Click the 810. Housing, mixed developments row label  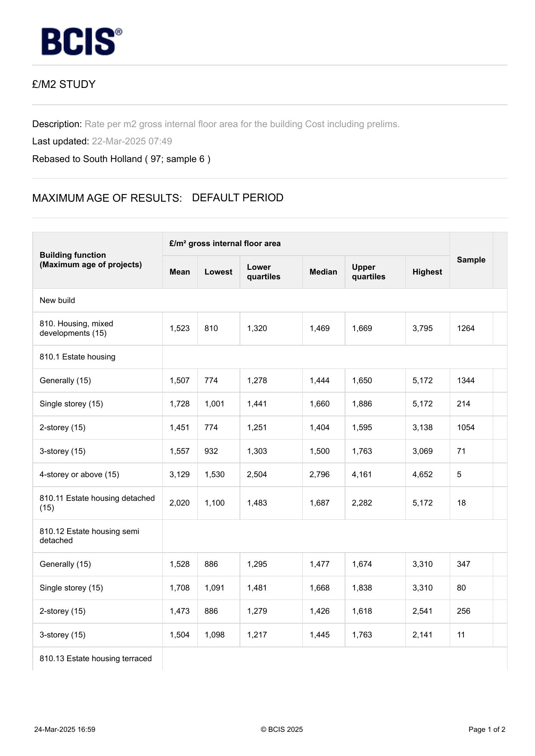(77, 328)
